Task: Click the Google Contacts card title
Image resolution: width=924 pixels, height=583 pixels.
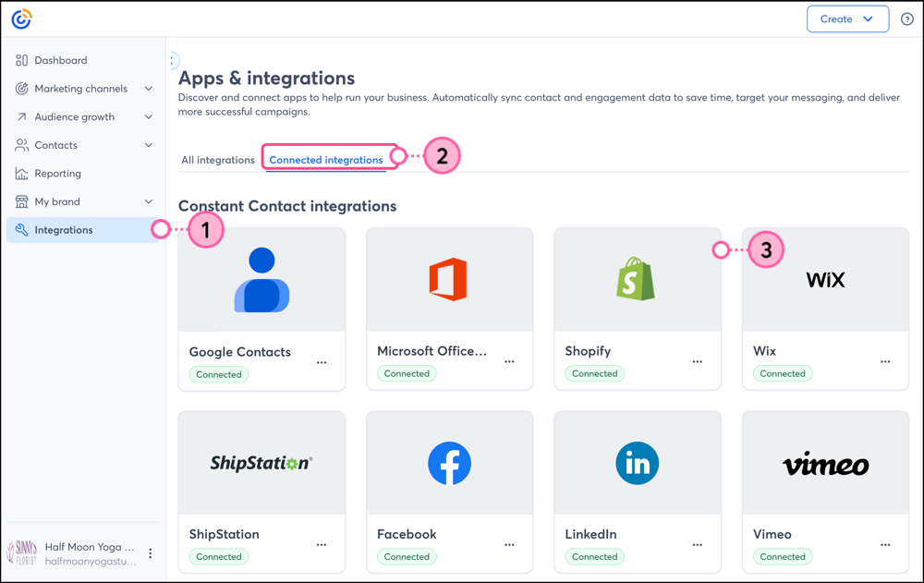Action: click(x=240, y=352)
